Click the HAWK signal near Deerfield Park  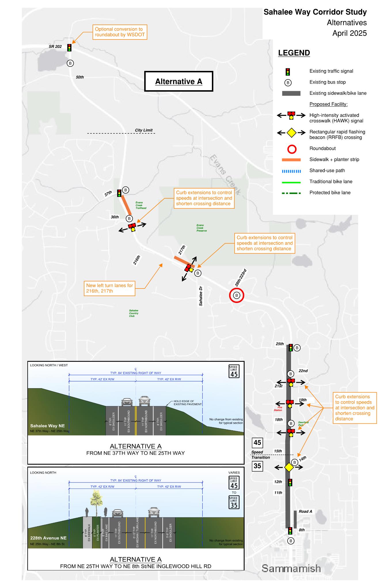click(x=291, y=433)
